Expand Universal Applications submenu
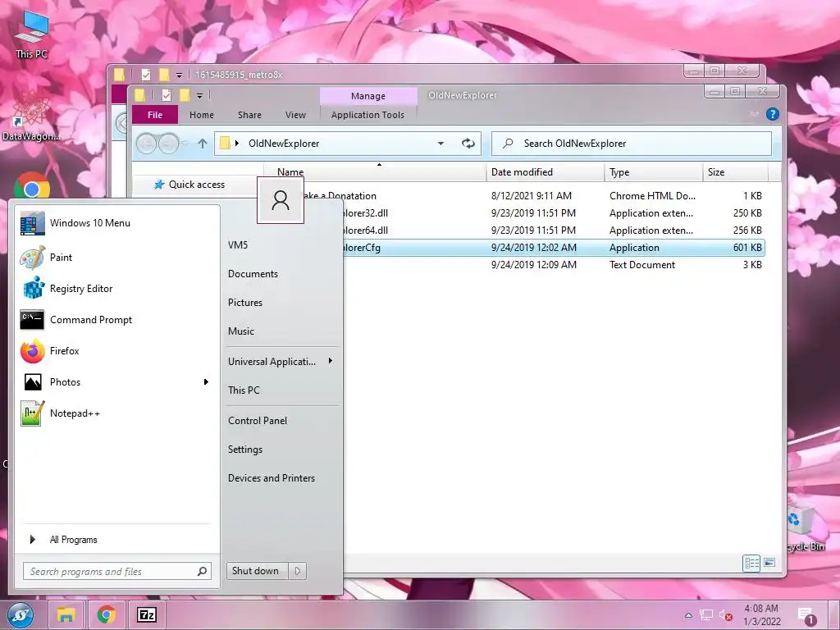This screenshot has width=840, height=630. coord(331,361)
